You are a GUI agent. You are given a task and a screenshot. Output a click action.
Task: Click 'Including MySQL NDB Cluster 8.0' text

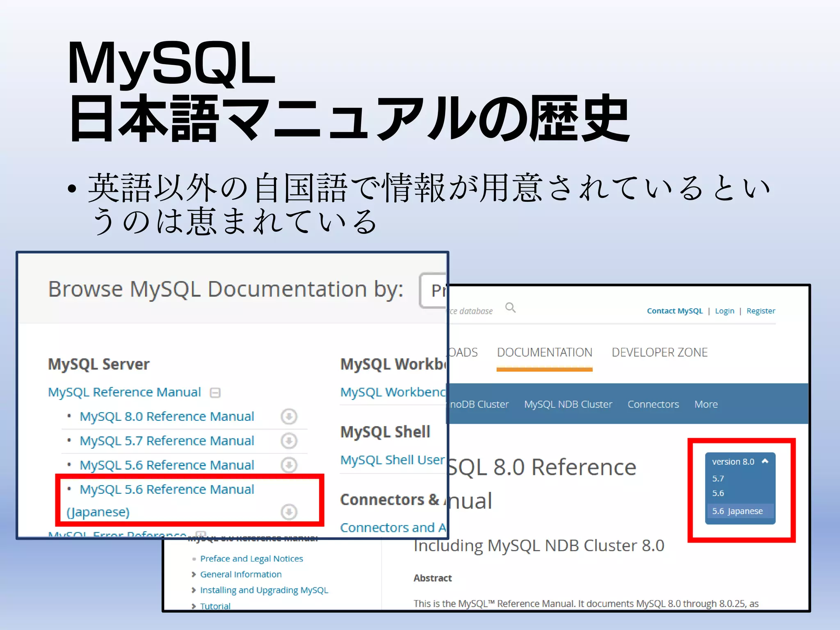539,546
